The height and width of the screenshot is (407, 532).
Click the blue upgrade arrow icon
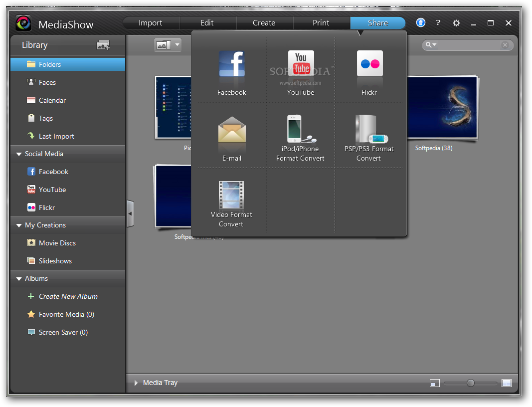pyautogui.click(x=421, y=23)
